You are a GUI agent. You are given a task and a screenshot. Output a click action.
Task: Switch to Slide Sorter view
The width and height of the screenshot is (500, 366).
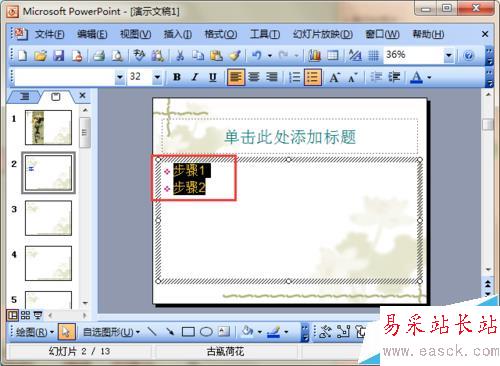click(25, 315)
